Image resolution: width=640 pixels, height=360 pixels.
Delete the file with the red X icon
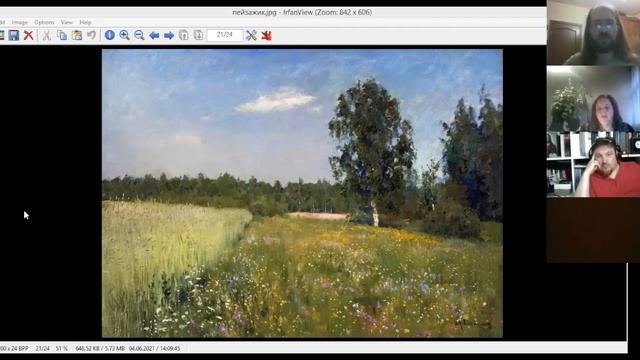tap(28, 36)
